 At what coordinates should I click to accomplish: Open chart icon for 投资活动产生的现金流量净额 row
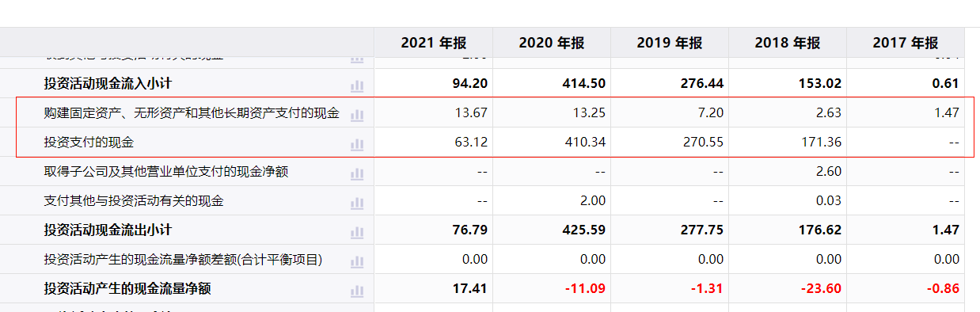(x=357, y=290)
